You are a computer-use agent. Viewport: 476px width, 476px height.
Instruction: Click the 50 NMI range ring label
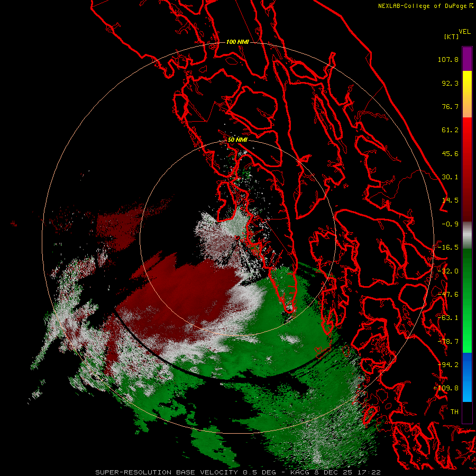(237, 140)
